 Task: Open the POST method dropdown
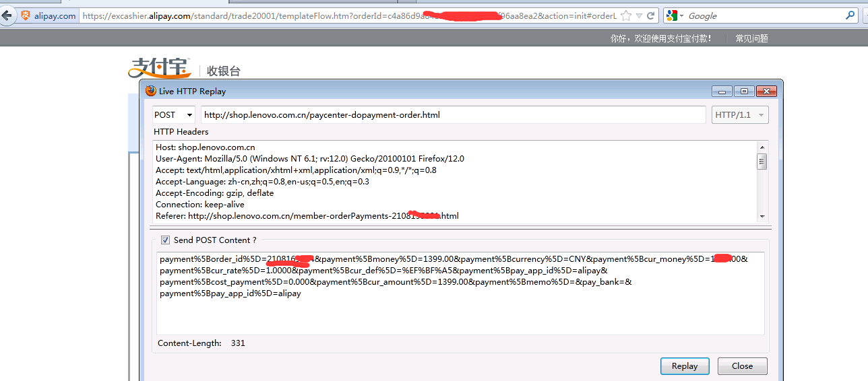[x=174, y=115]
